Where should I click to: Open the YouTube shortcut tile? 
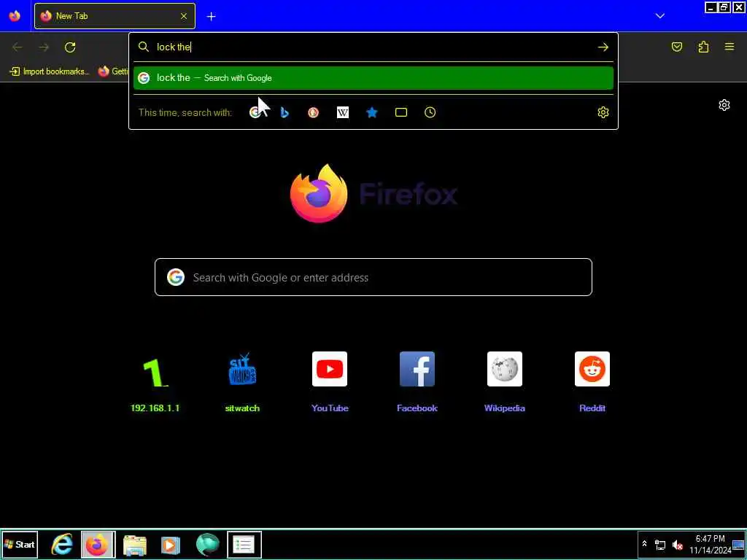pyautogui.click(x=330, y=382)
